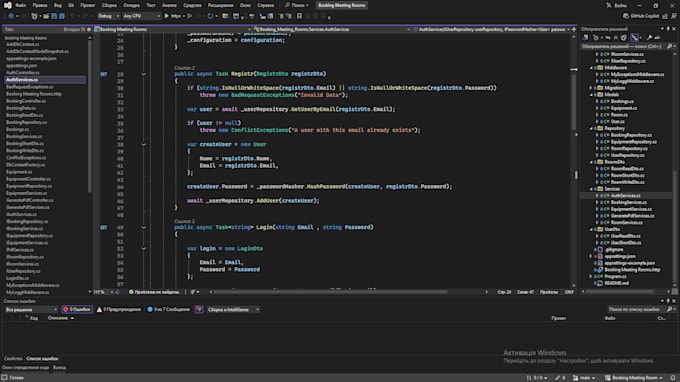Image resolution: width=680 pixels, height=382 pixels.
Task: Select BookingController.cs in Tabs list
Action: point(26,101)
